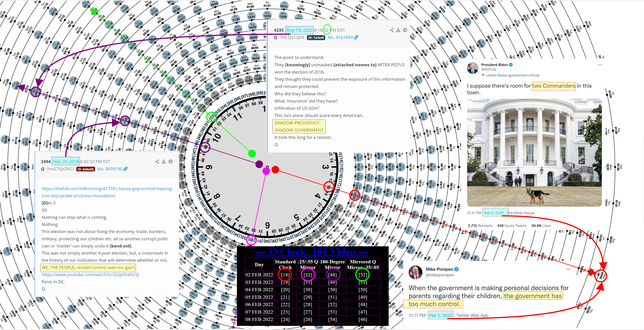Click verified badge next to Mike Pompeo

456,269
